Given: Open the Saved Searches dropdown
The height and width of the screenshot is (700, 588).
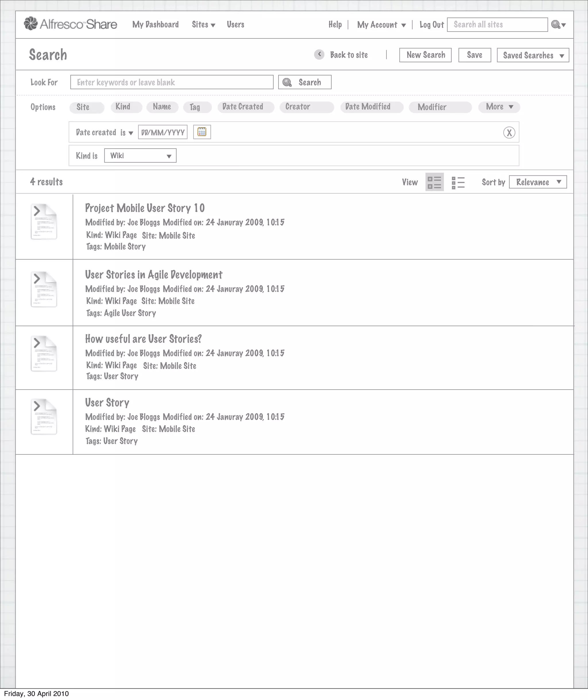Looking at the screenshot, I should (x=533, y=55).
